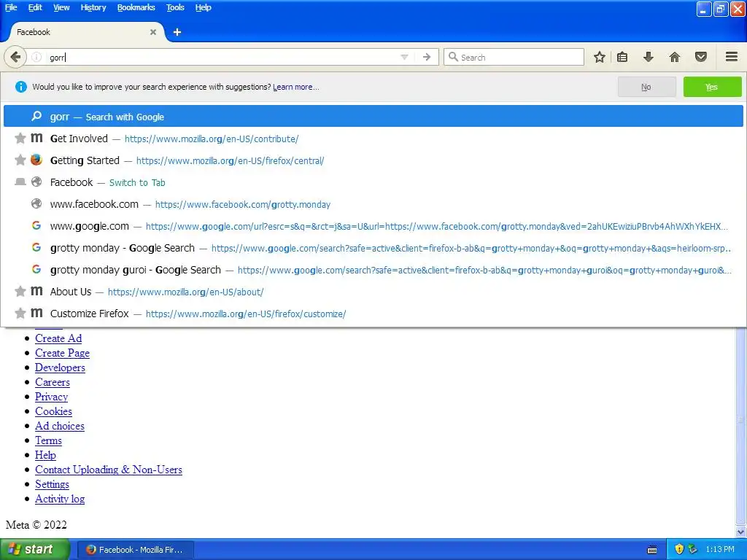This screenshot has width=747, height=560.
Task: Click the Go arrow in address bar
Action: click(427, 57)
